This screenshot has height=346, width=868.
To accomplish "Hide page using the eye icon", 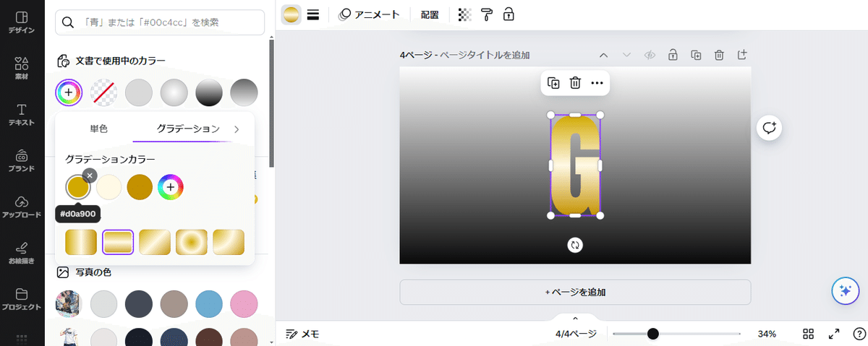I will coord(650,55).
